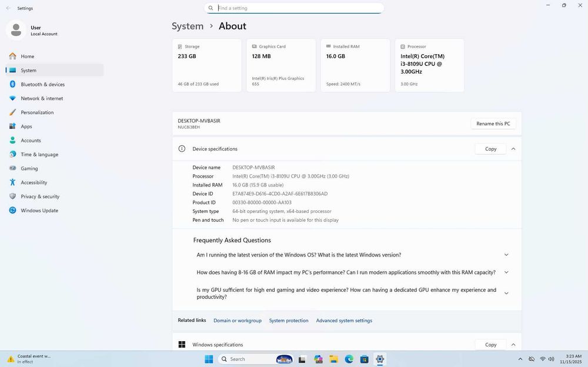This screenshot has width=588, height=367.
Task: Open Advanced system settings link
Action: tap(344, 321)
